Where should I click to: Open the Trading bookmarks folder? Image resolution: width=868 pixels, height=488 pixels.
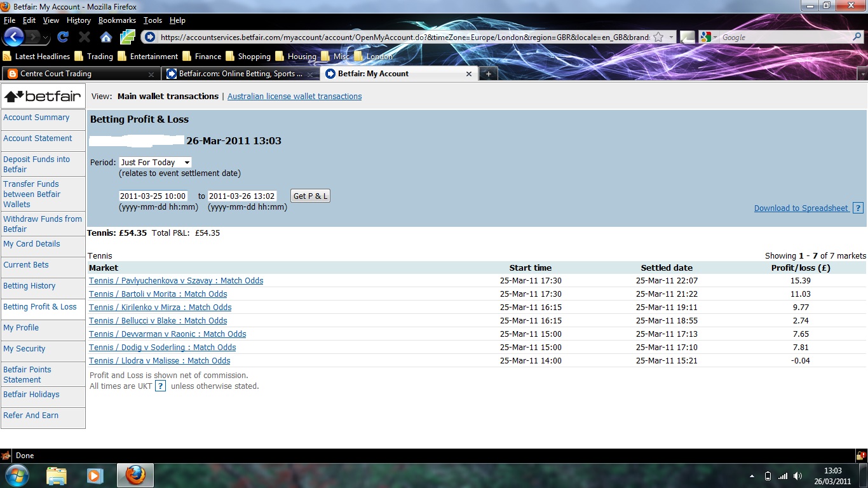click(x=93, y=56)
